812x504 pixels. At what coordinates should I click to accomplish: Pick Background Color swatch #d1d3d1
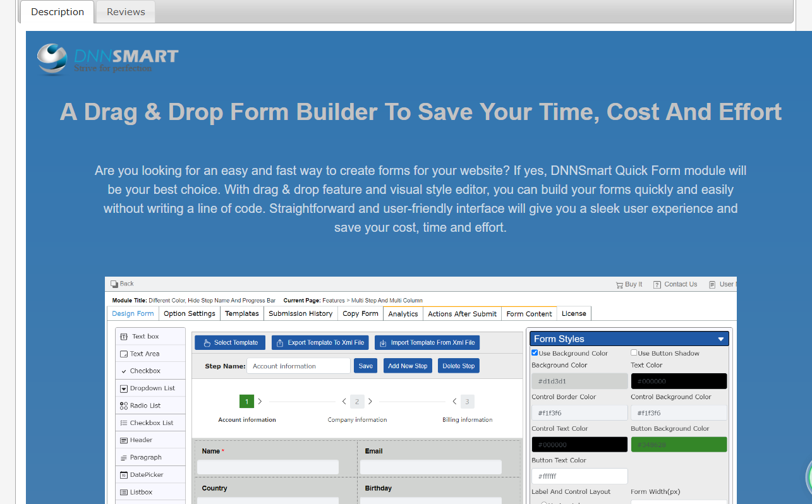click(x=579, y=381)
